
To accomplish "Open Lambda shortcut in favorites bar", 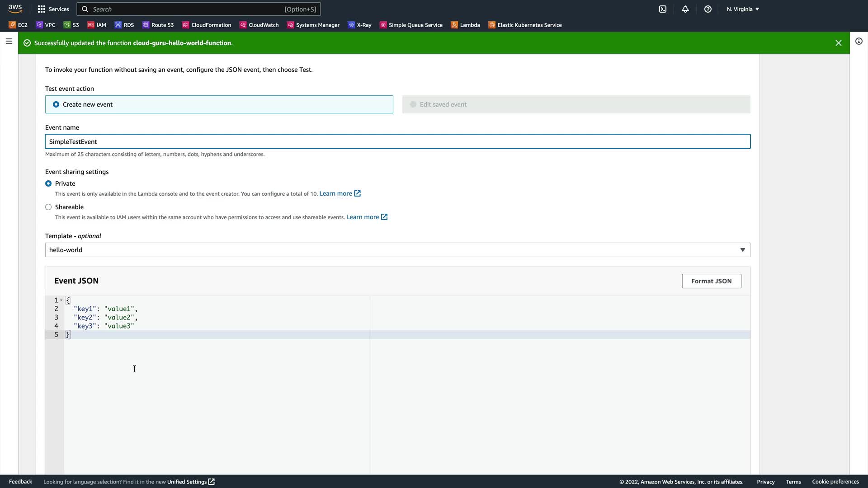I will coord(465,25).
